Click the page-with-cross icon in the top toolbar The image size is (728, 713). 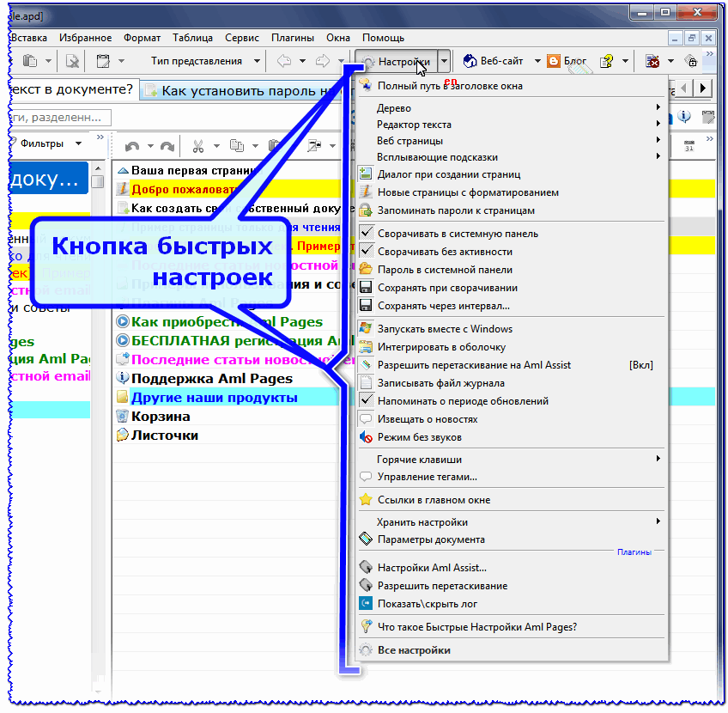tap(72, 61)
